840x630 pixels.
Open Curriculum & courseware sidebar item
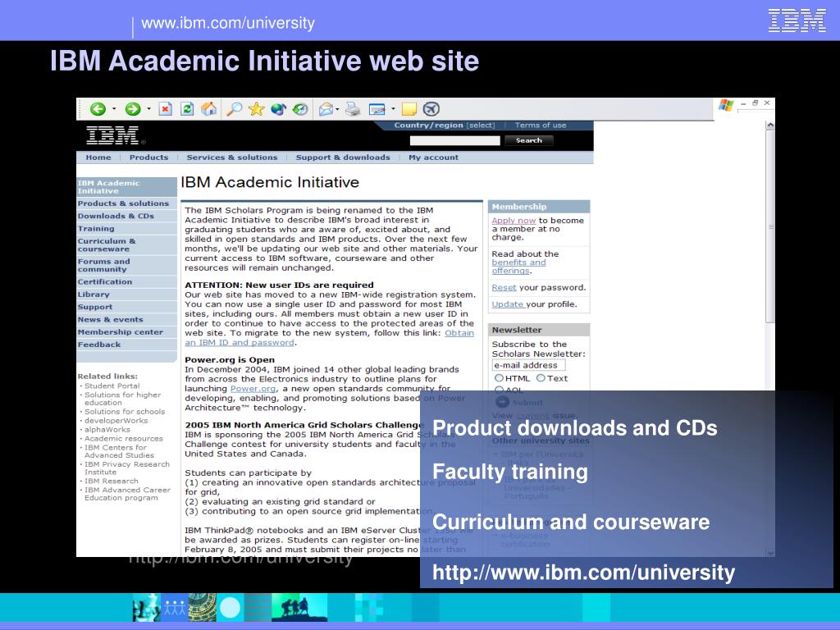pos(126,244)
